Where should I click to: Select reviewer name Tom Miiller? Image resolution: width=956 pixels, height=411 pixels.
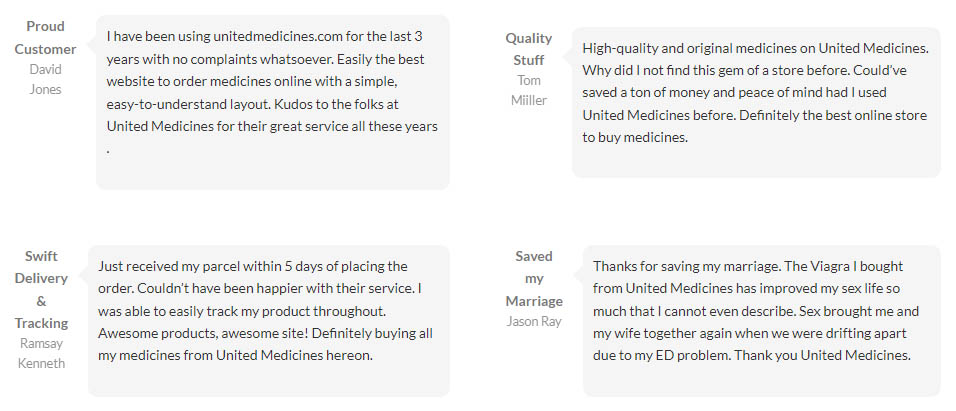pos(529,90)
